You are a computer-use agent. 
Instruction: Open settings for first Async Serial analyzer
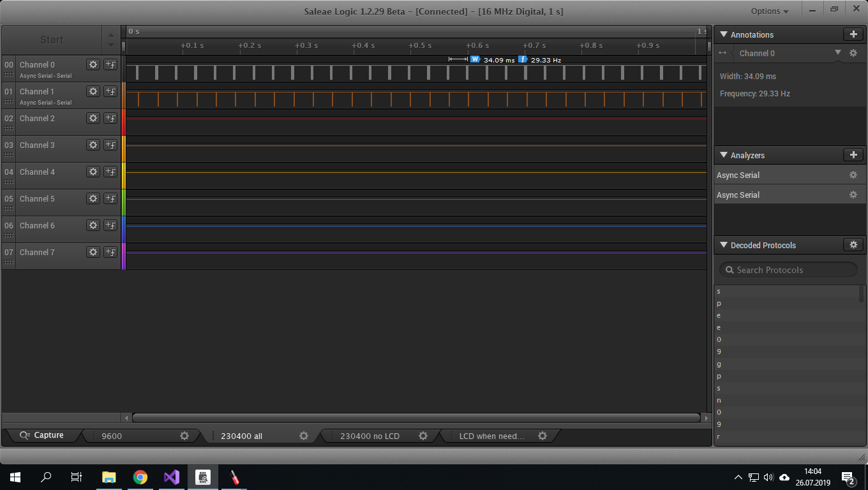(853, 175)
